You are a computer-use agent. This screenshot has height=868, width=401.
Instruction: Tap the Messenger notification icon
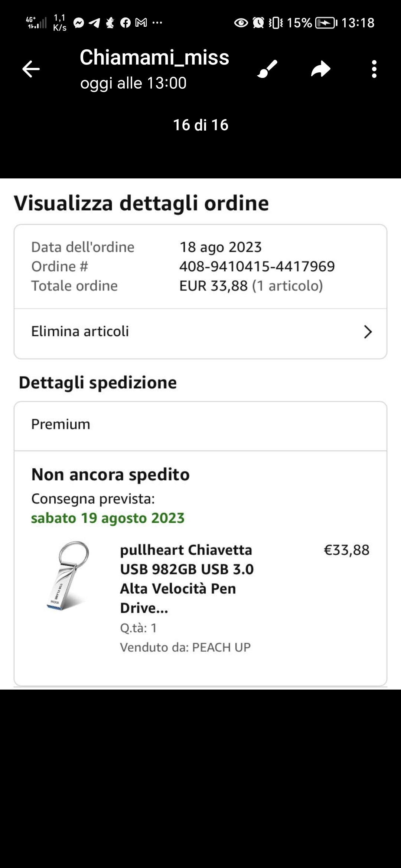[79, 23]
